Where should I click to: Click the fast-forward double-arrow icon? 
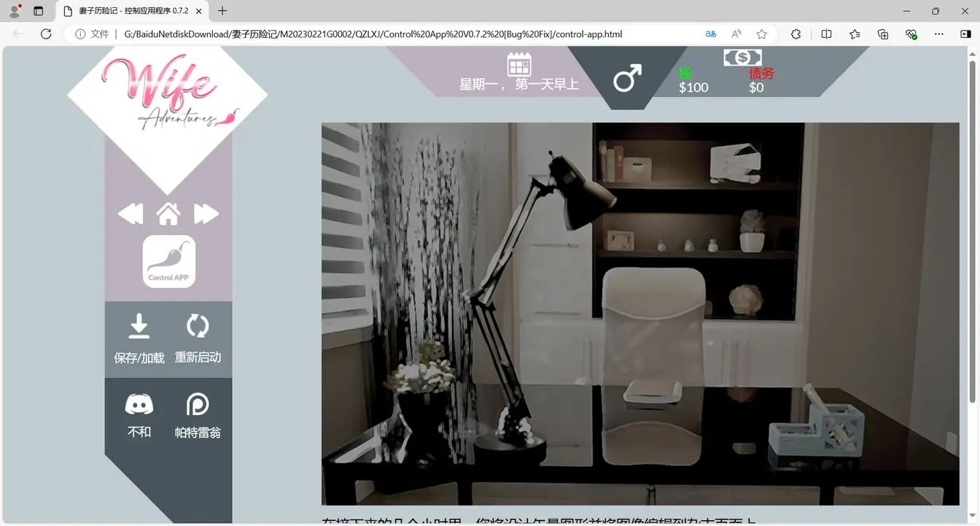coord(206,214)
